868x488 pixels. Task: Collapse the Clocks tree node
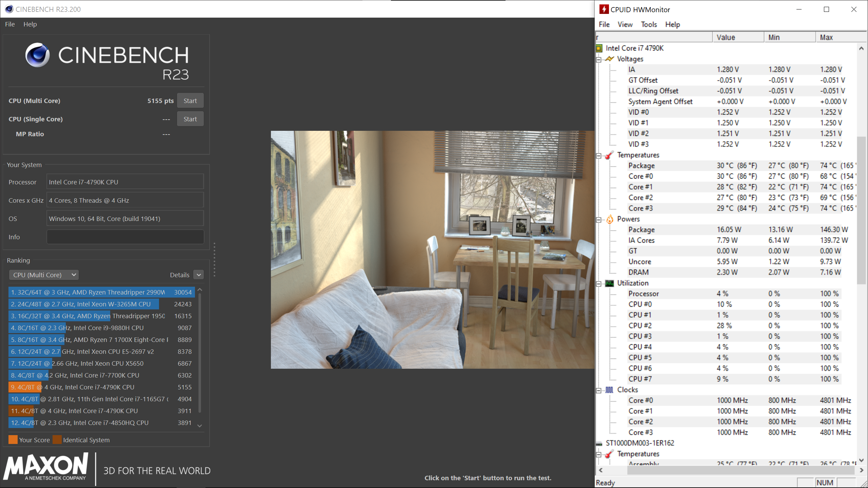[x=599, y=391]
